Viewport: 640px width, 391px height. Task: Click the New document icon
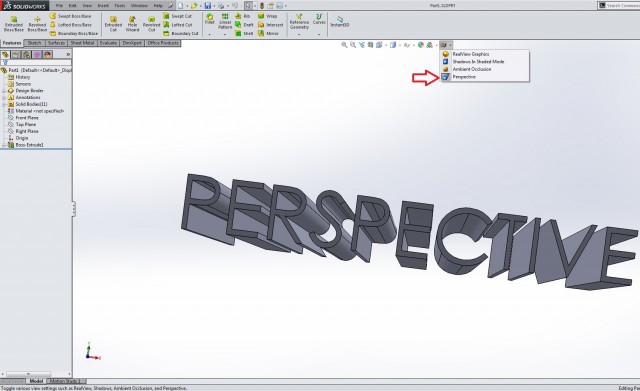click(180, 6)
